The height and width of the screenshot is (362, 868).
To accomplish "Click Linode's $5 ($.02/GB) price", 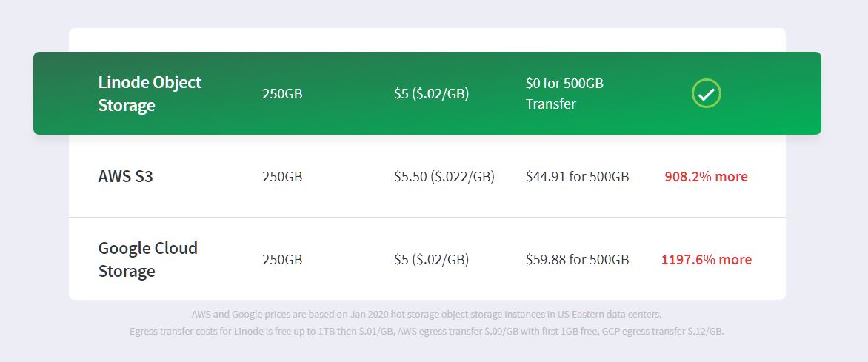I will (x=431, y=93).
